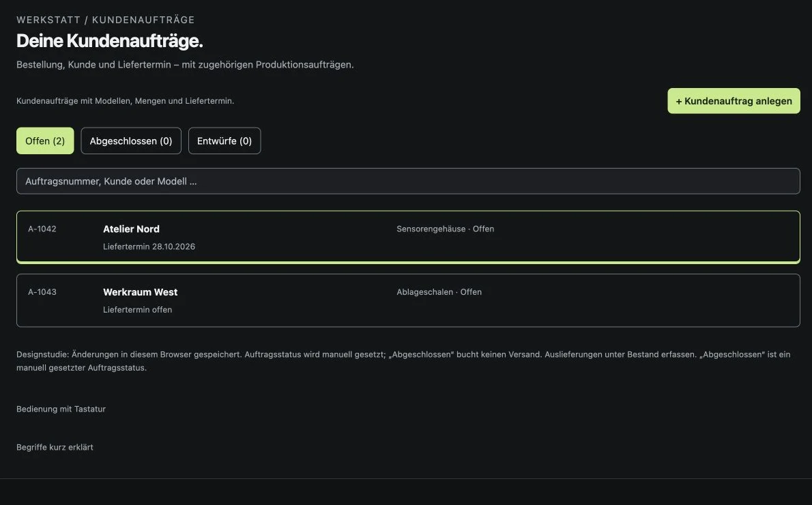
Task: Click the Sensorengehäuse · Offen status text
Action: 446,229
